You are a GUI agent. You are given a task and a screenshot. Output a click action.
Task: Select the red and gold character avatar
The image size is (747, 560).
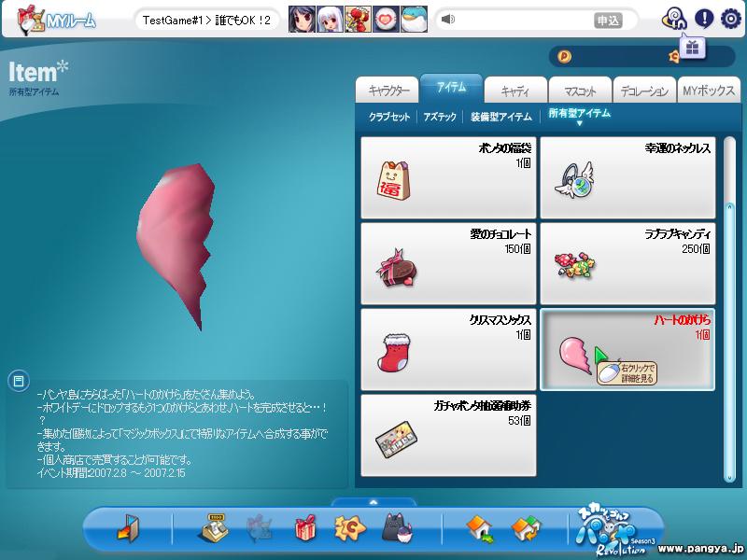point(358,20)
